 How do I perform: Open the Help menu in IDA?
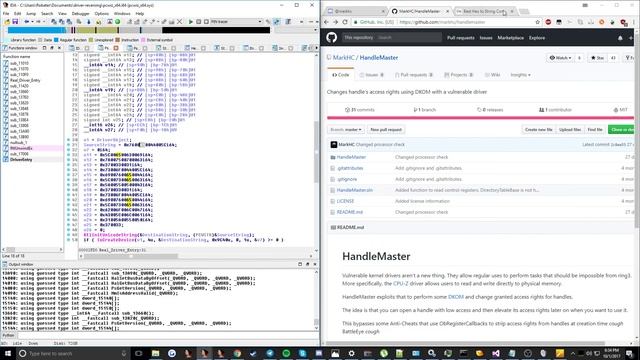[140, 13]
